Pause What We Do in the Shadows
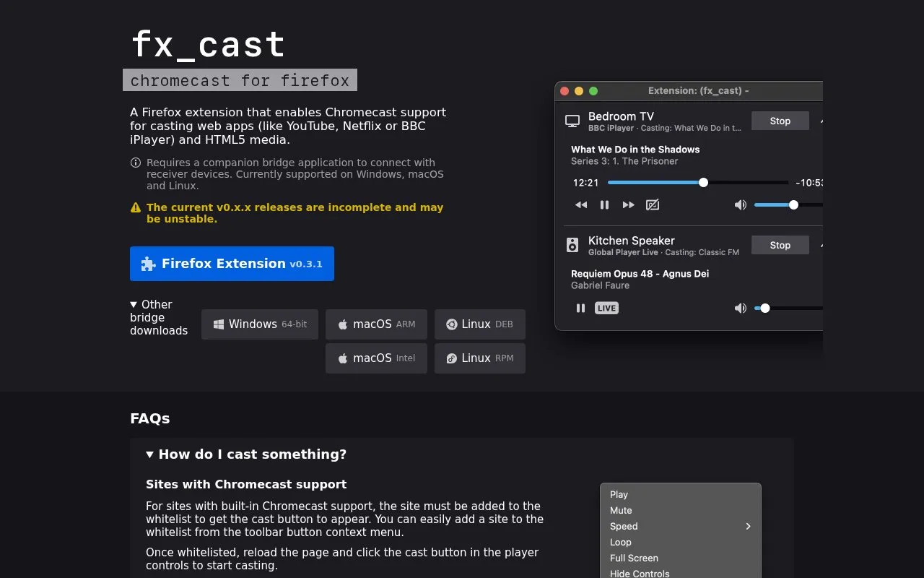Image resolution: width=924 pixels, height=578 pixels. click(x=604, y=205)
